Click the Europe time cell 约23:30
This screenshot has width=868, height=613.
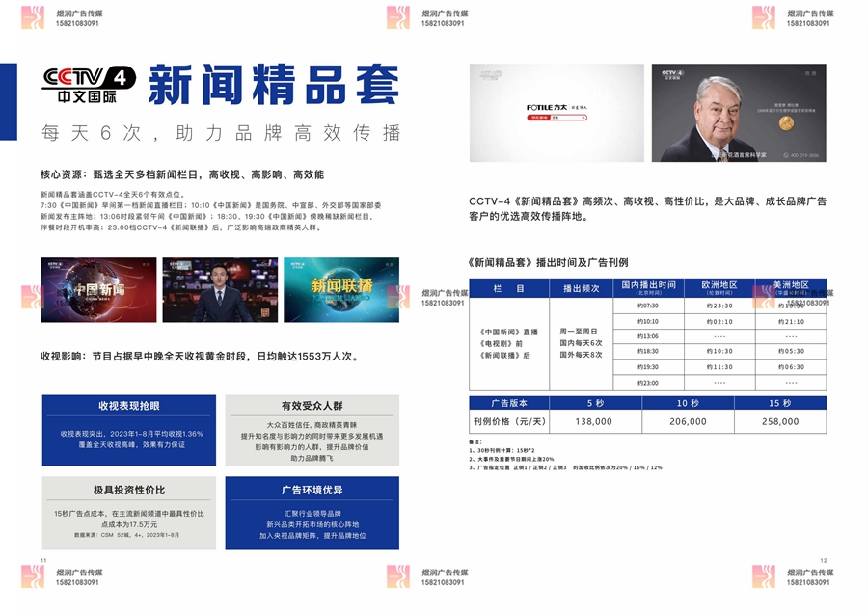click(x=719, y=306)
